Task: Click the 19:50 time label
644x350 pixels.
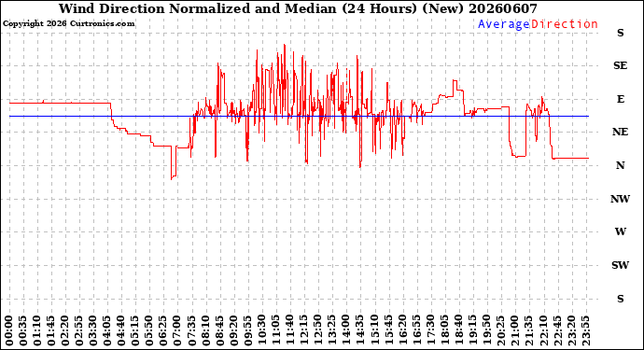Action: pos(486,330)
